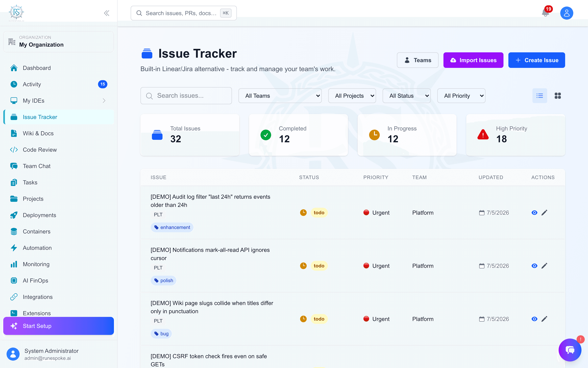This screenshot has width=588, height=368.
Task: View the Wiki page slugs issue
Action: (x=534, y=319)
